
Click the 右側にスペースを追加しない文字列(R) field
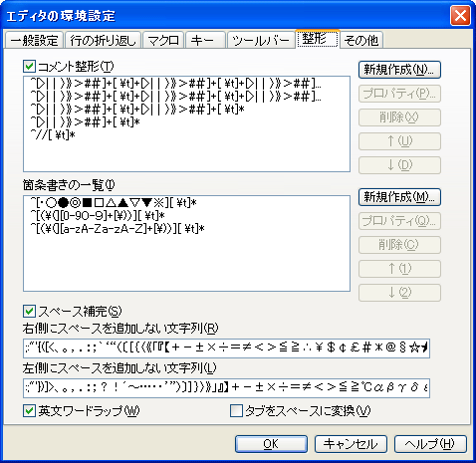click(x=226, y=348)
